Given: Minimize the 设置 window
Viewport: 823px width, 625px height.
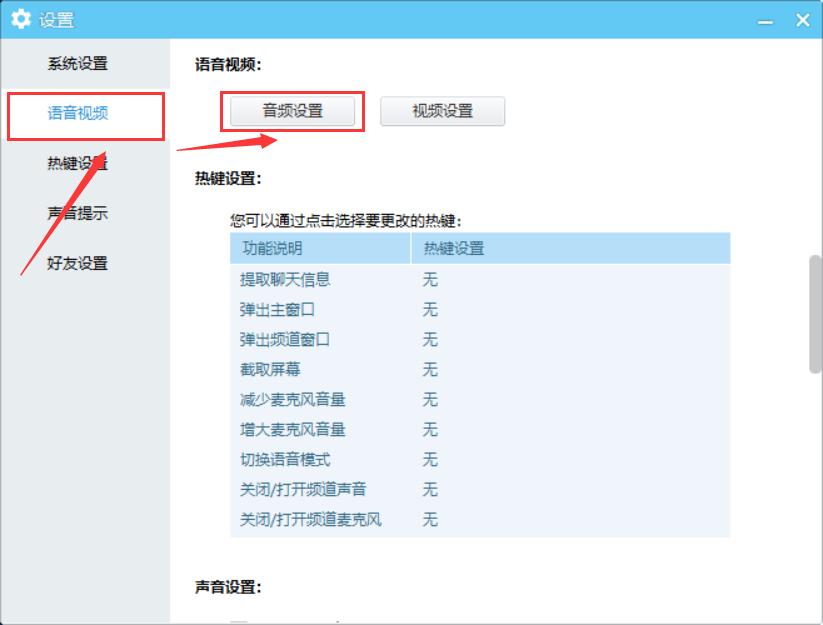Looking at the screenshot, I should tap(763, 19).
